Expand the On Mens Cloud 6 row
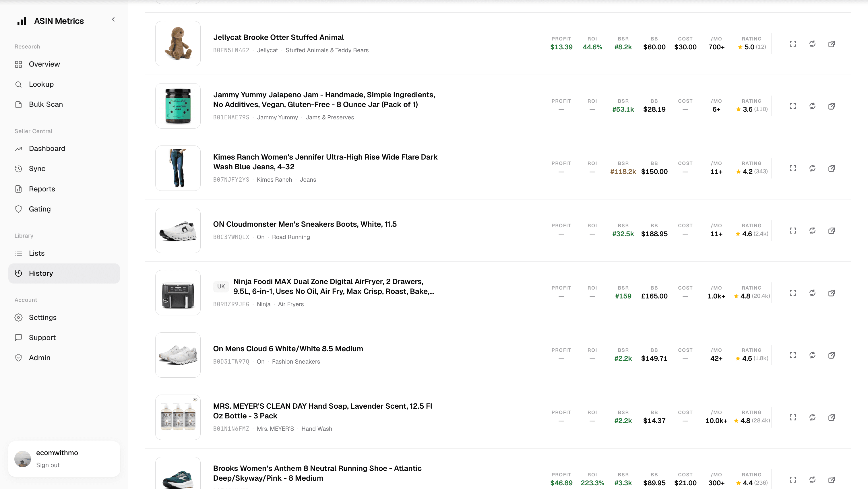 pos(793,355)
